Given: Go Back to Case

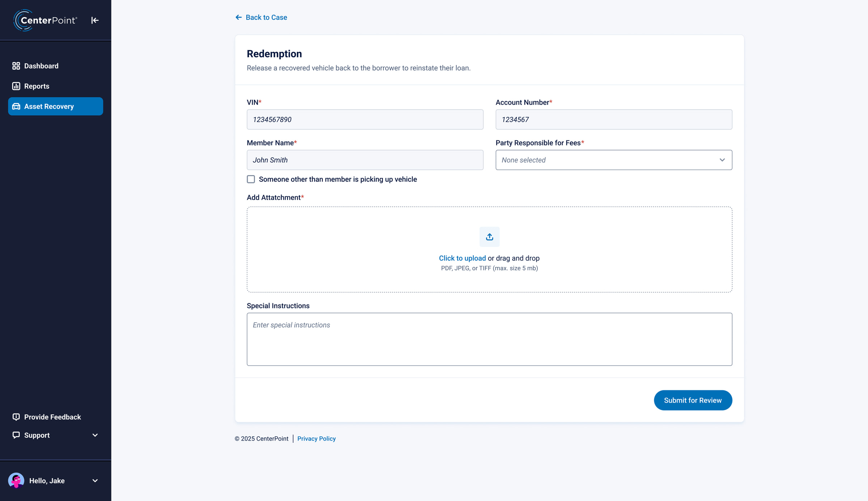Looking at the screenshot, I should pos(261,17).
